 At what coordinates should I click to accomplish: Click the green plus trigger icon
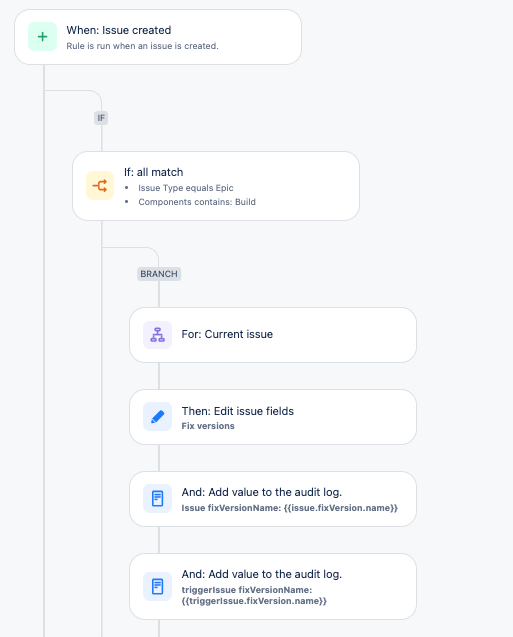[42, 37]
